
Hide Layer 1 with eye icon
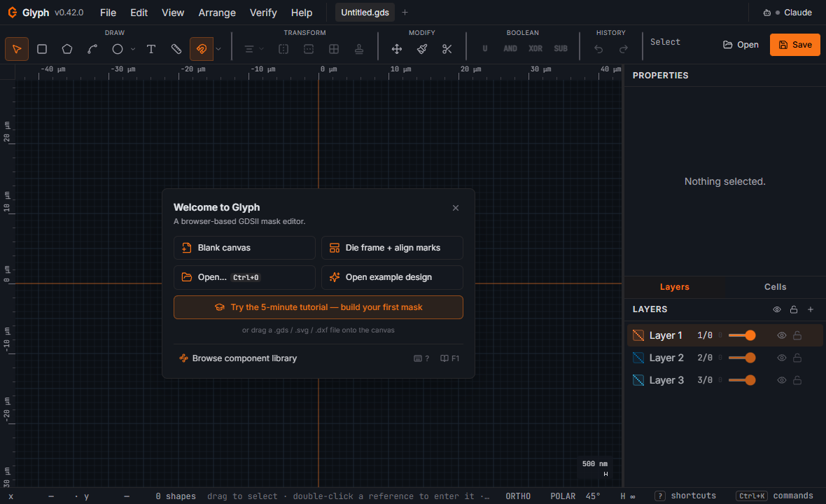782,335
